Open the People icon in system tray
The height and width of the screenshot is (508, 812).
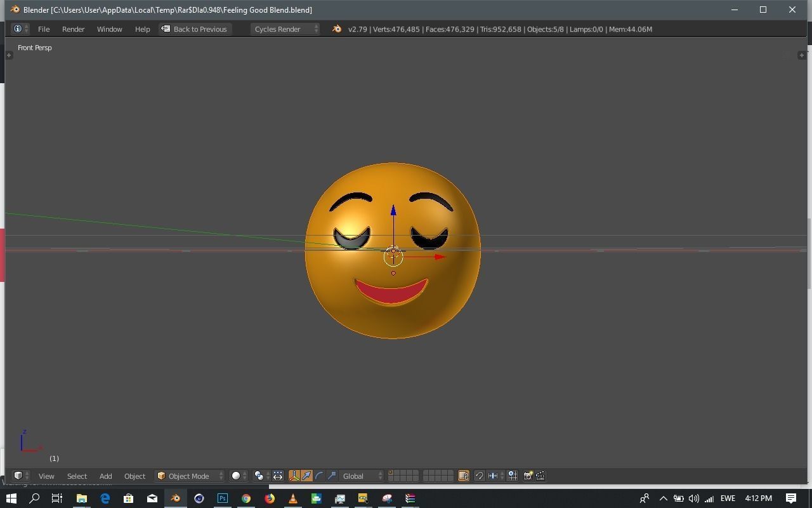coord(645,498)
